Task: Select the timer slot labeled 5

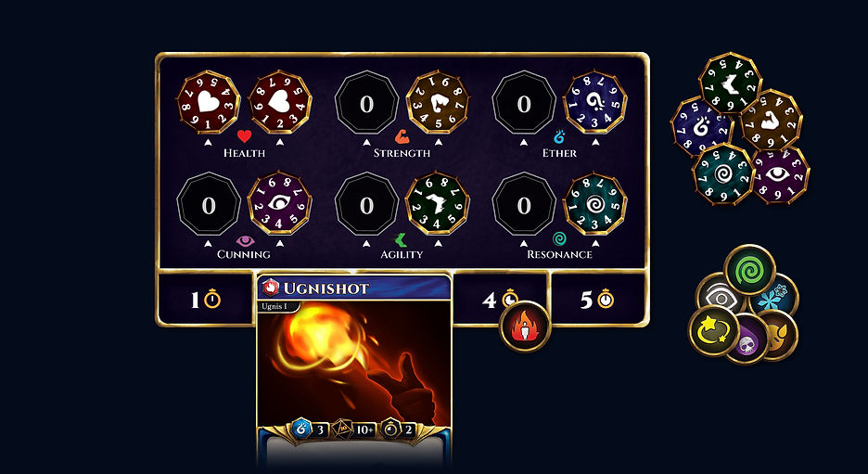Action: point(597,300)
